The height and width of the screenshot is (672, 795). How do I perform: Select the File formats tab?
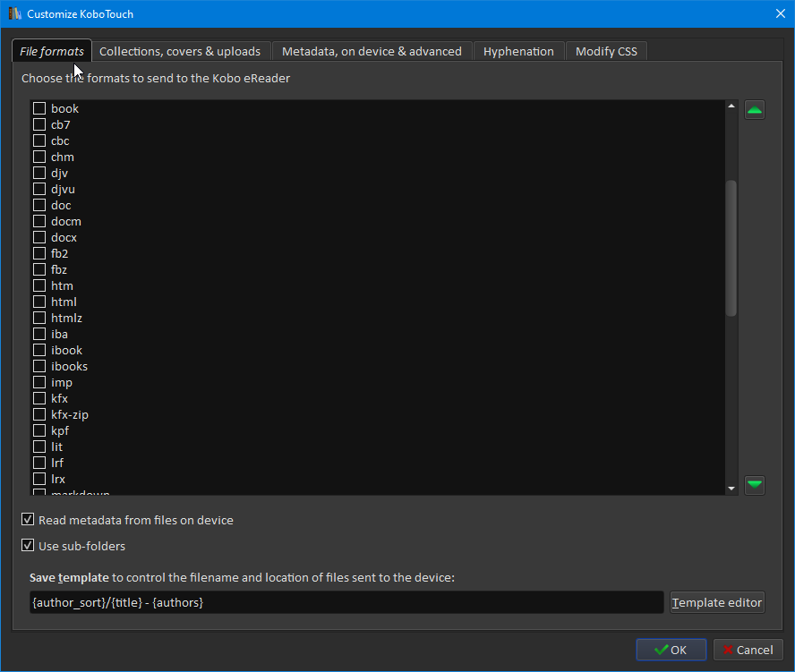[x=52, y=51]
